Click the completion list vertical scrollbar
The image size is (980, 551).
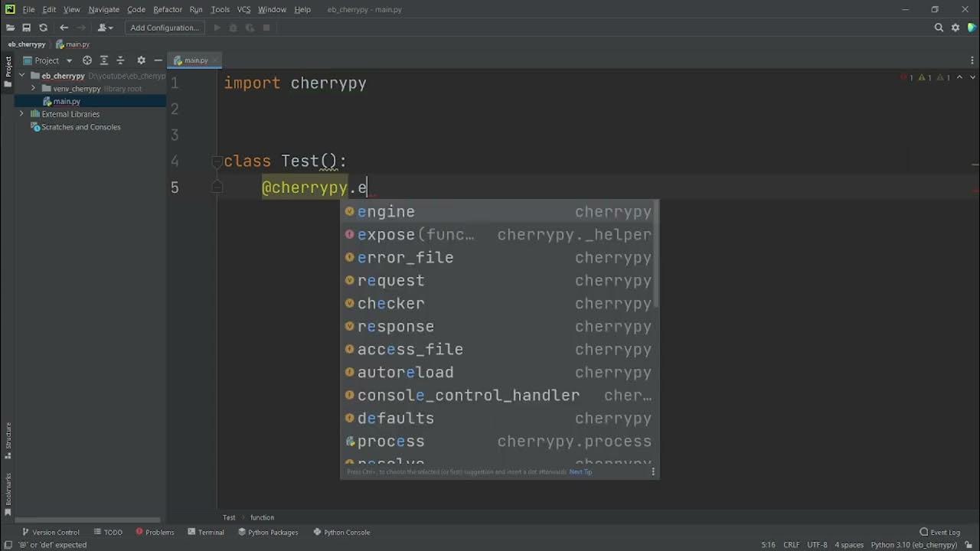coord(656,255)
